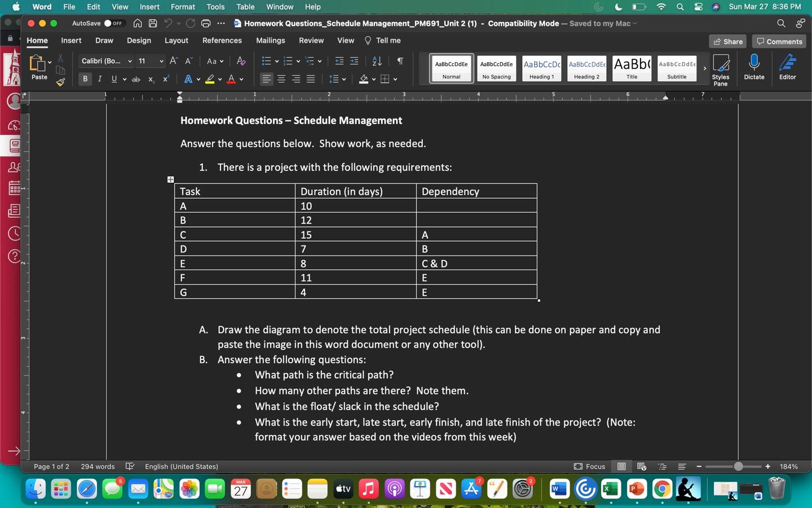This screenshot has height=508, width=812.
Task: Open the Editor pane
Action: coord(788,68)
